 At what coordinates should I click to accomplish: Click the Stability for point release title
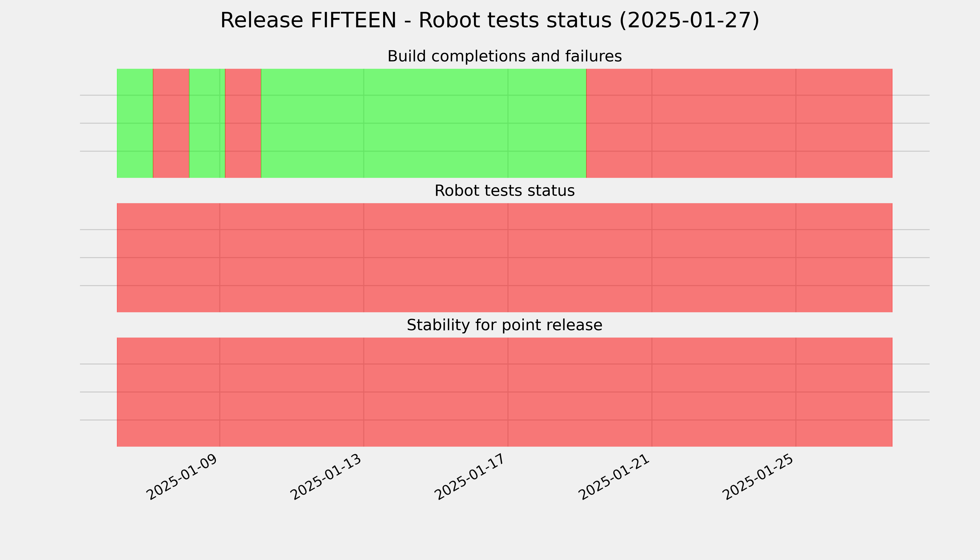tap(505, 325)
